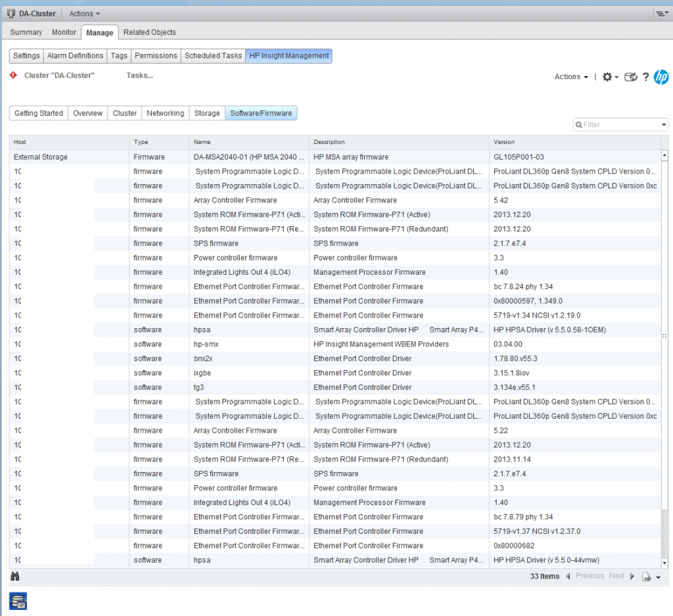The height and width of the screenshot is (616, 673).
Task: Click the export icon at bottom right
Action: (646, 577)
